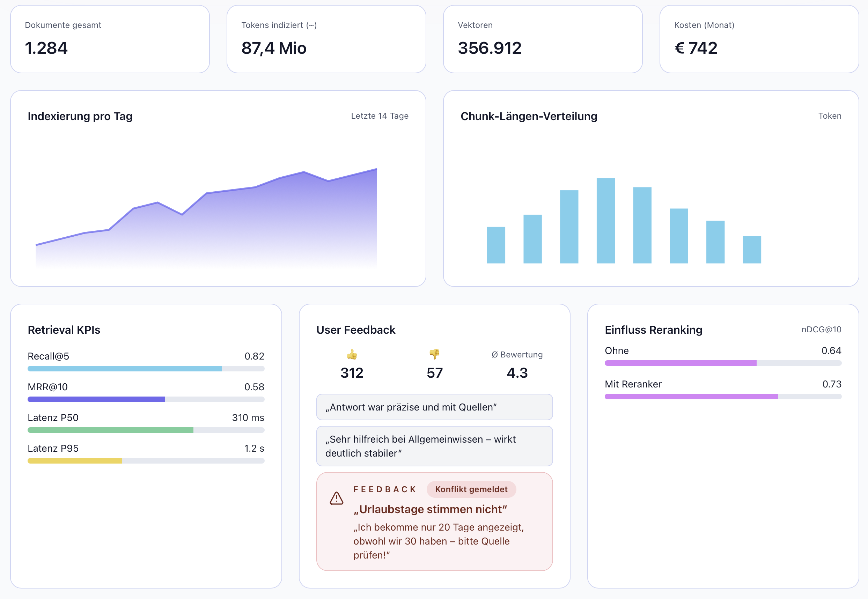This screenshot has width=868, height=599.
Task: Open the 'Tokens indiziert' stat card
Action: point(326,39)
